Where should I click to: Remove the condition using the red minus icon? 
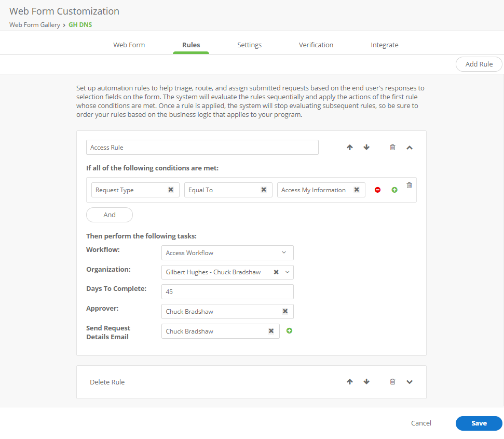click(377, 190)
